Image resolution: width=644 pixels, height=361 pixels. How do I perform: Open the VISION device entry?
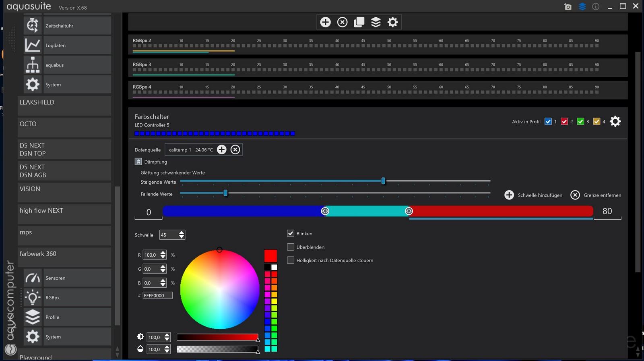click(x=64, y=193)
